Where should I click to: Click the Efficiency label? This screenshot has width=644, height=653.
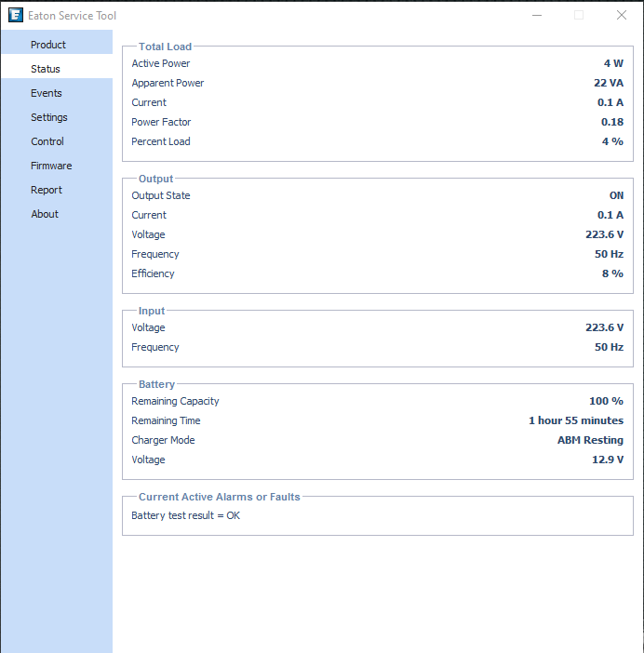pos(153,273)
